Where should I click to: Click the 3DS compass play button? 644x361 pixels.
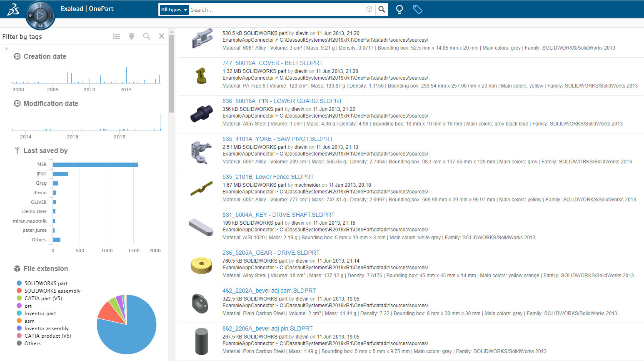tap(40, 15)
